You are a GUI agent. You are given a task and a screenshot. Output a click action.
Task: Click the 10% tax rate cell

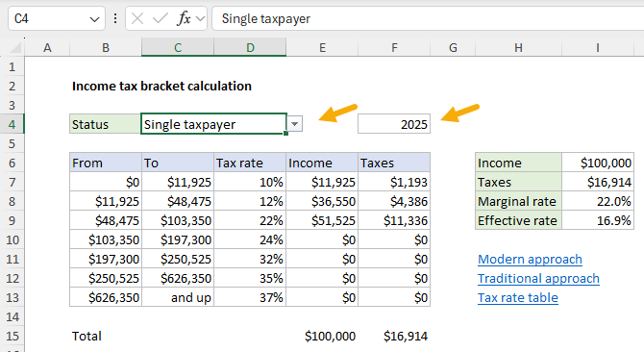coord(250,182)
